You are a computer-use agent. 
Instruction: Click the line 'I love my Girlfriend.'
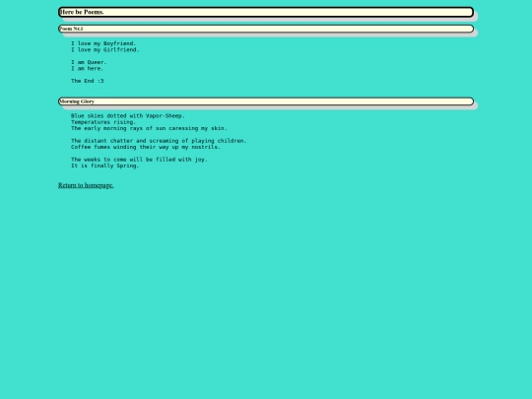click(105, 49)
